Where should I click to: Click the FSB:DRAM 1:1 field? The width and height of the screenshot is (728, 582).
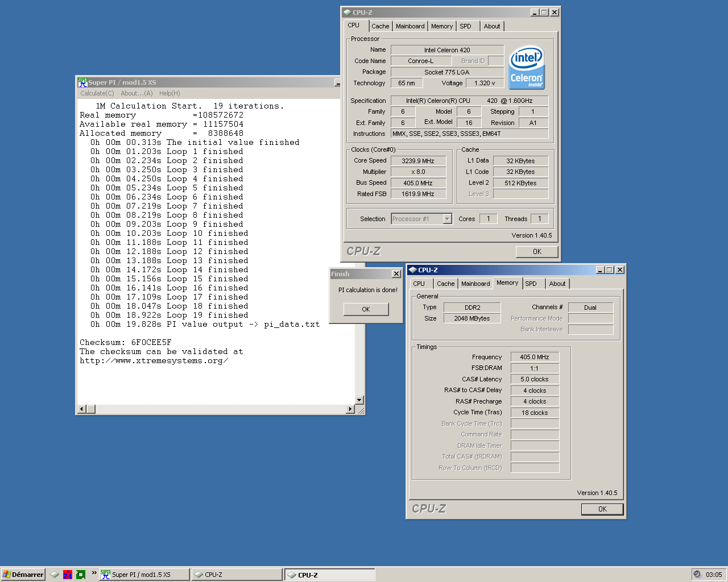point(535,368)
